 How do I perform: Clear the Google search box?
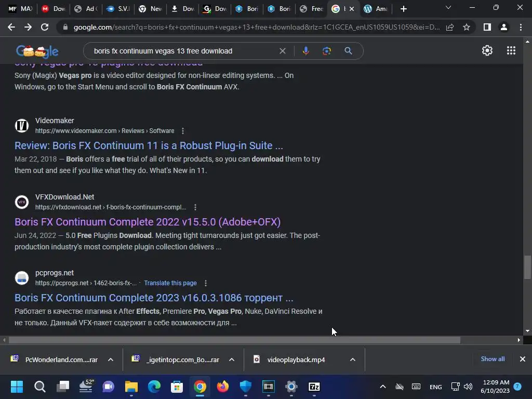coord(282,51)
